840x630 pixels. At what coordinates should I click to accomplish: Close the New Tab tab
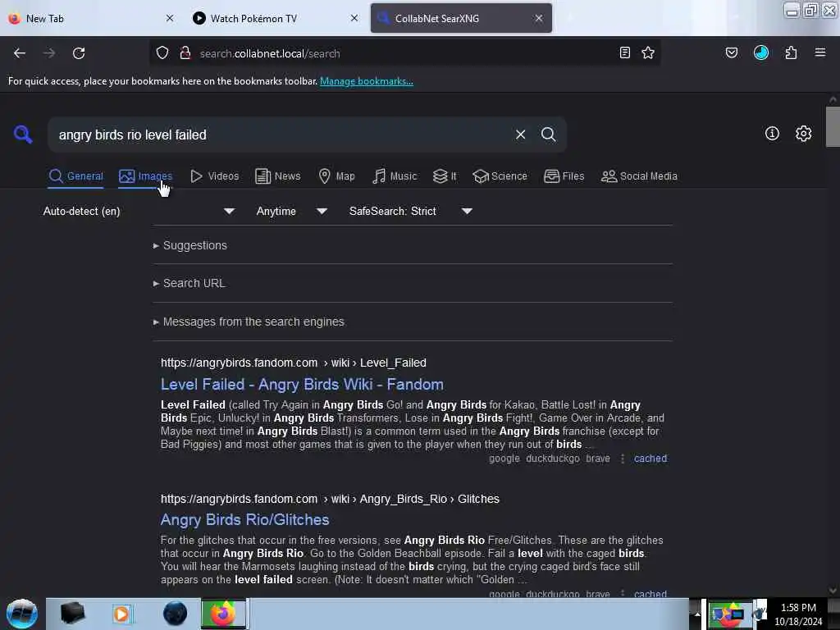170,18
